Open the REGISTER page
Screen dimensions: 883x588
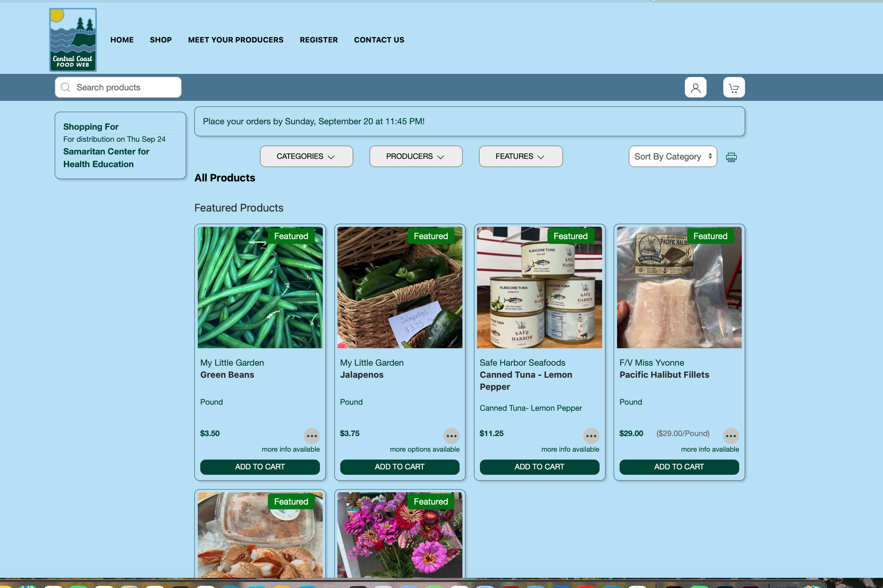coord(319,40)
